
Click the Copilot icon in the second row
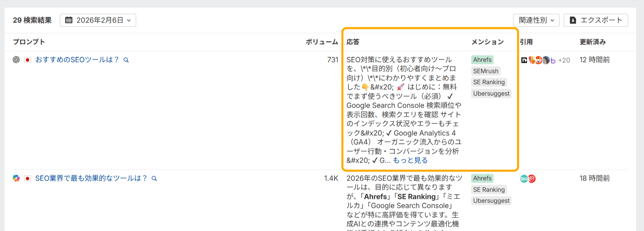[16, 178]
